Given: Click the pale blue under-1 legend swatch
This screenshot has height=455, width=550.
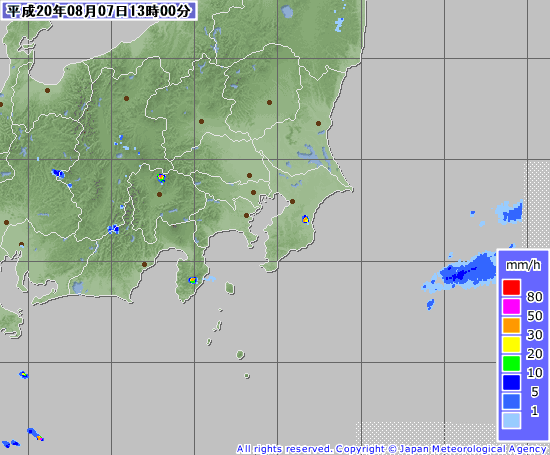Looking at the screenshot, I should [511, 420].
